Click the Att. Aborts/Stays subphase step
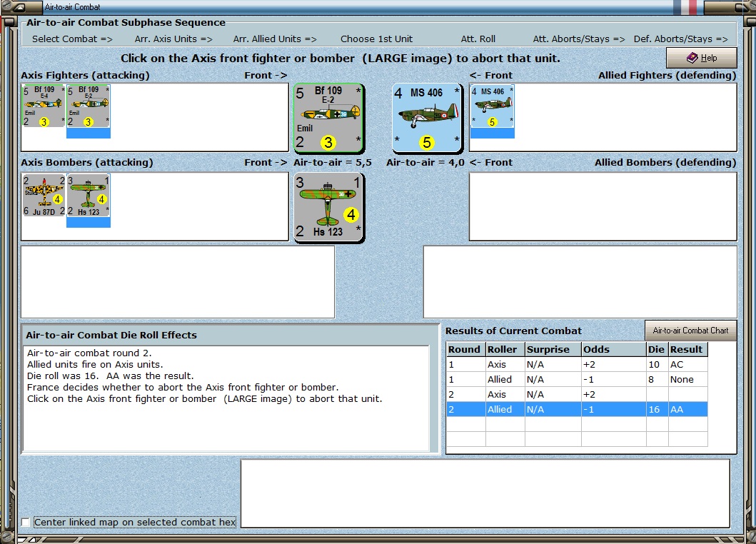Screen dimensions: 756x544 [578, 39]
